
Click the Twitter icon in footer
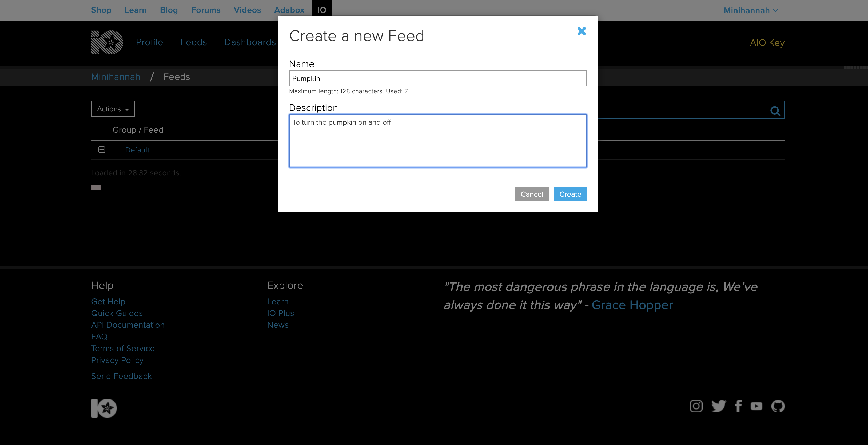[719, 406]
